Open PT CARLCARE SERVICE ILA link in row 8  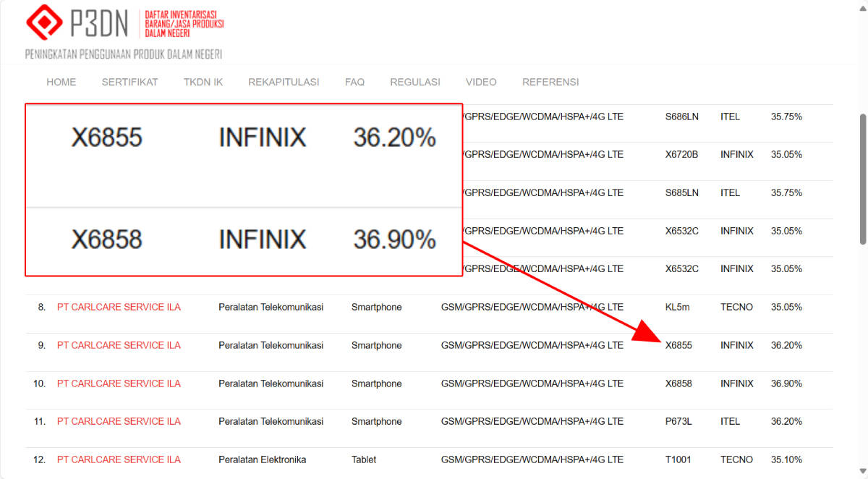(x=119, y=307)
